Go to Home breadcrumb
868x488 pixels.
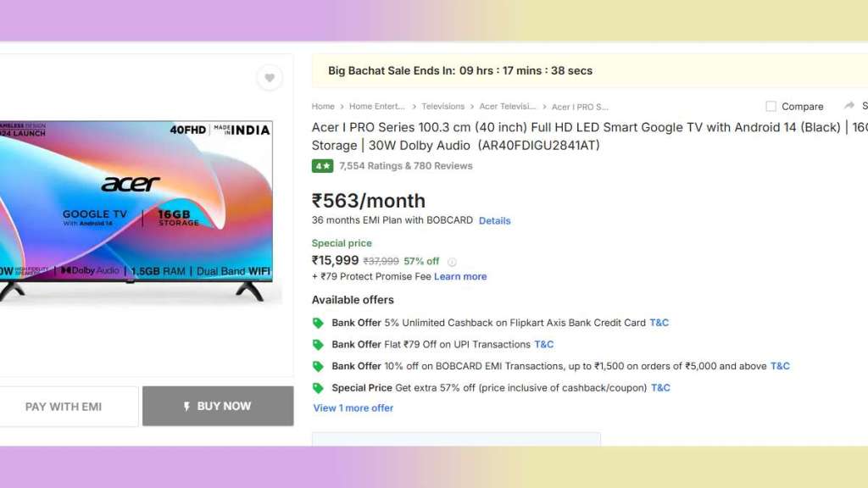[323, 107]
